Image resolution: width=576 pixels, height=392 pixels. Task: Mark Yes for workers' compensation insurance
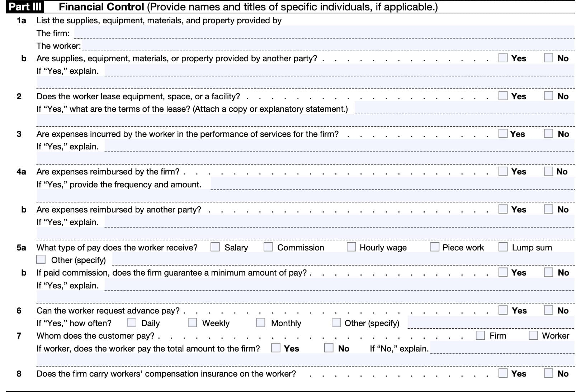503,373
